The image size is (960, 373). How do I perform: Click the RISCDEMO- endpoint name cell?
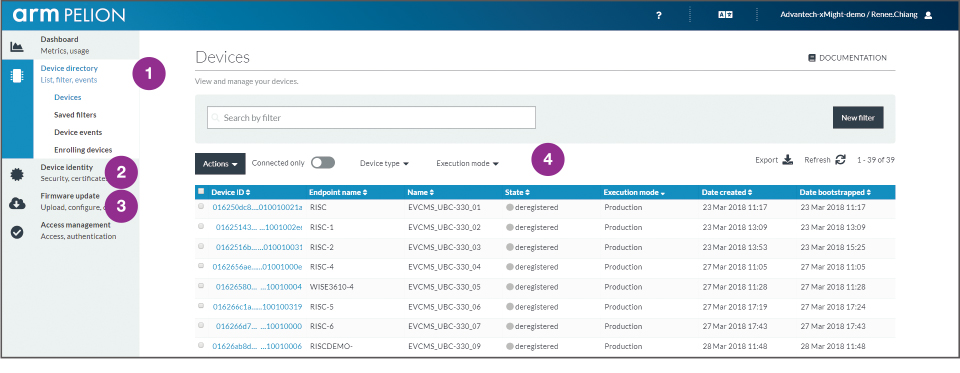click(x=332, y=346)
